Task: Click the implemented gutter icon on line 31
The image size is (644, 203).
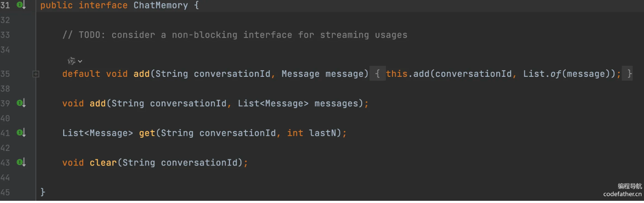Action: coord(21,5)
